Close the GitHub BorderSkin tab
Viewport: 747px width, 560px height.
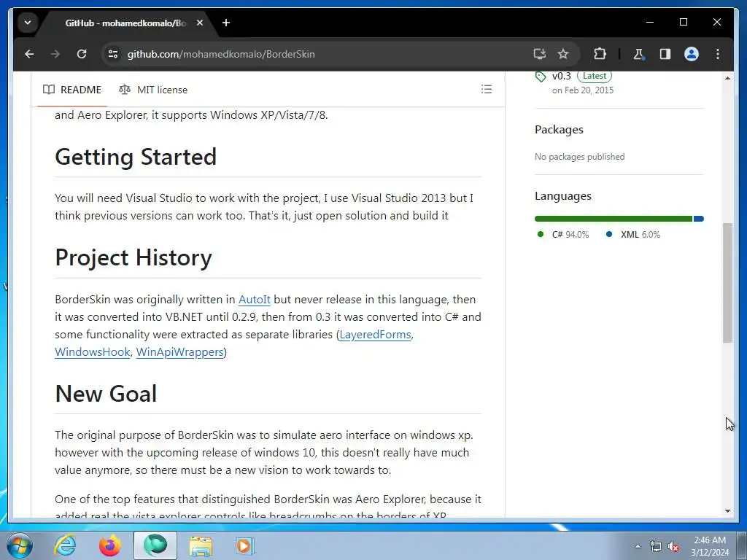point(200,23)
